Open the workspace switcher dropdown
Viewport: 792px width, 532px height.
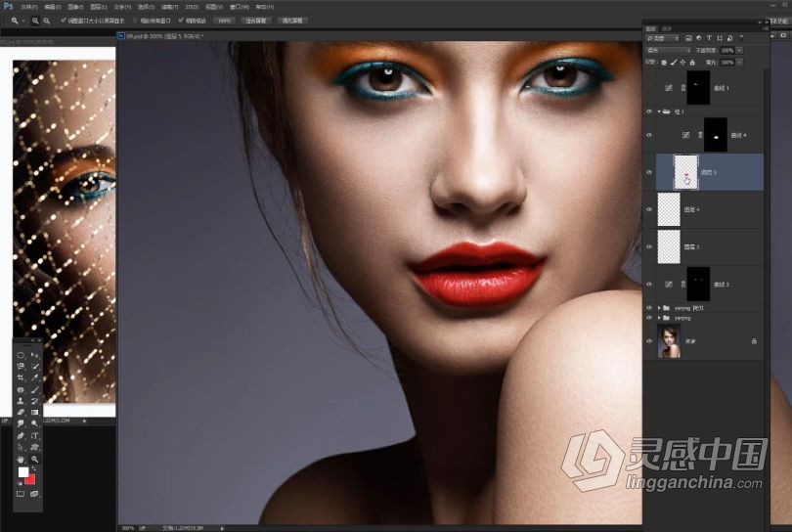(778, 21)
